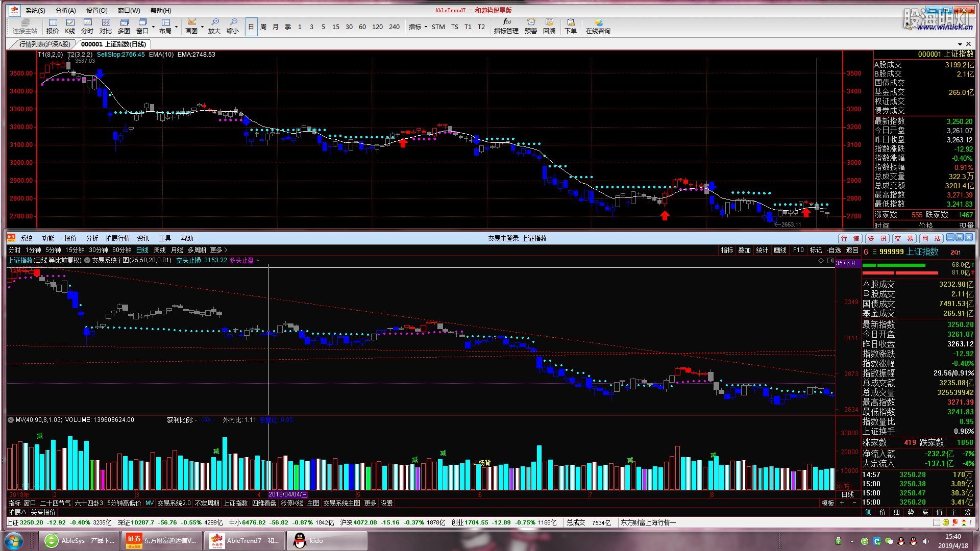This screenshot has width=980, height=551.
Task: Click the 行情 button
Action: pos(851,238)
